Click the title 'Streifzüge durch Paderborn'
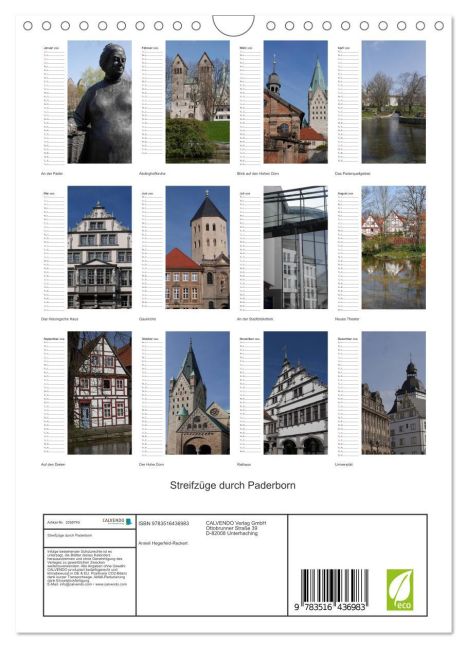The height and width of the screenshot is (648, 467). click(x=233, y=485)
